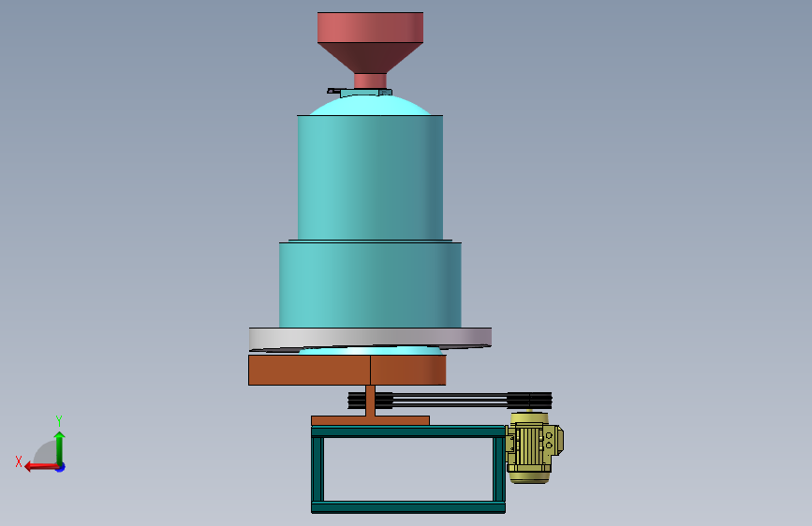Select the upper cyan cylinder body
812x526 pixels.
pyautogui.click(x=370, y=178)
